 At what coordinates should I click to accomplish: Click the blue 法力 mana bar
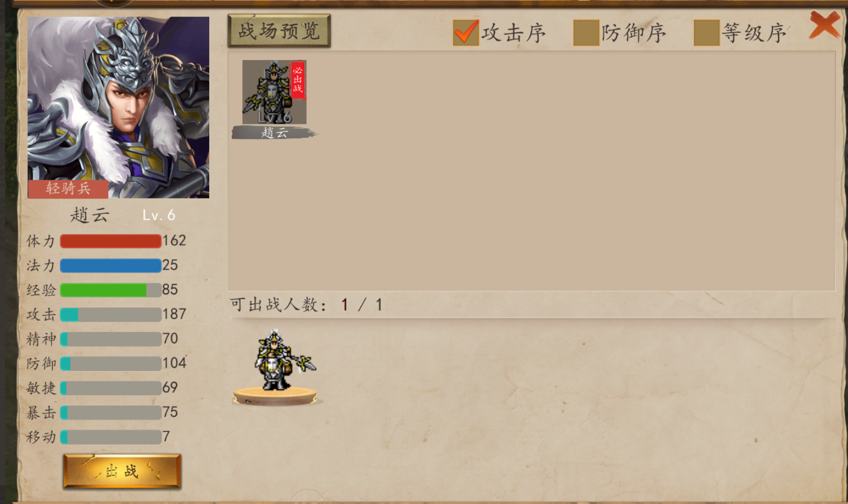[110, 265]
